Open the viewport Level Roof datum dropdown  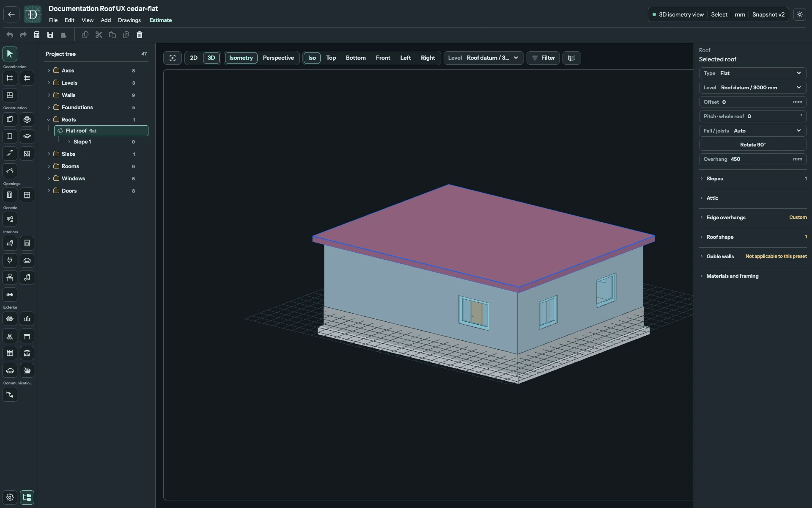coord(484,58)
